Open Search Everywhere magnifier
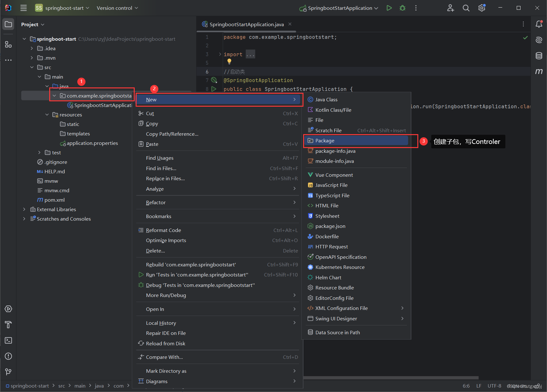Viewport: 547px width, 392px height. (x=466, y=8)
